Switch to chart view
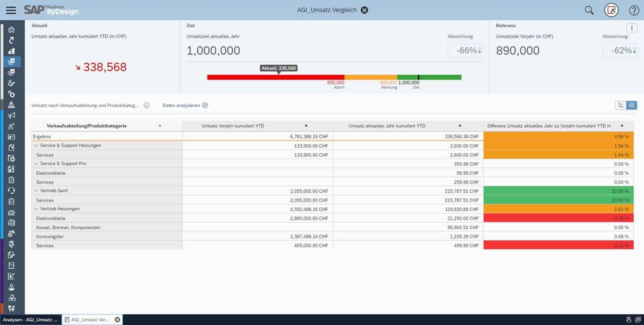644x325 pixels. 620,105
